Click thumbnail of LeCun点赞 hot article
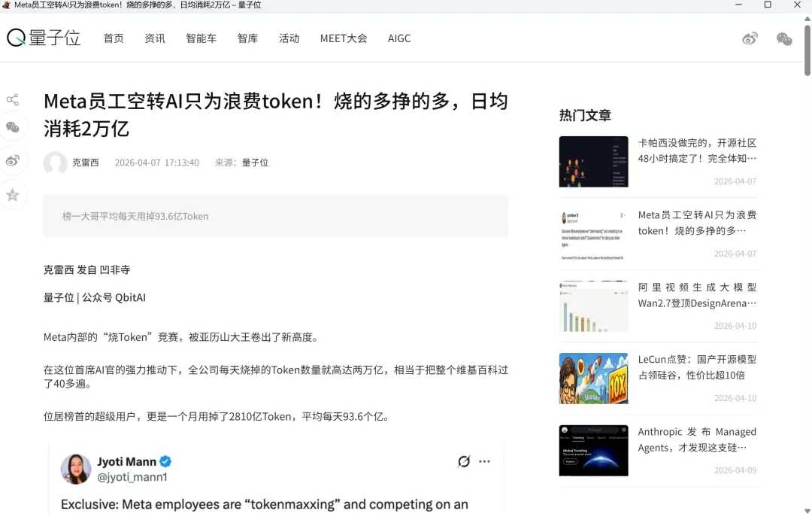This screenshot has width=812, height=514. click(593, 379)
